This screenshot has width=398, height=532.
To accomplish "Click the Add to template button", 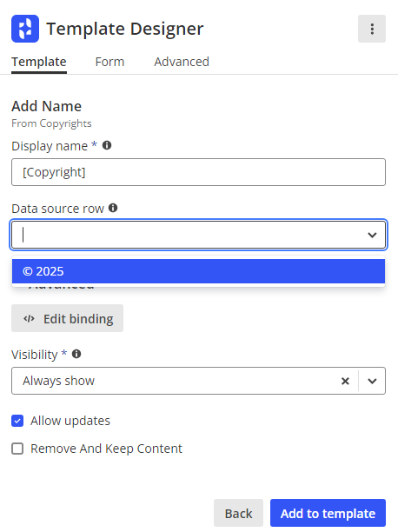I will 328,513.
